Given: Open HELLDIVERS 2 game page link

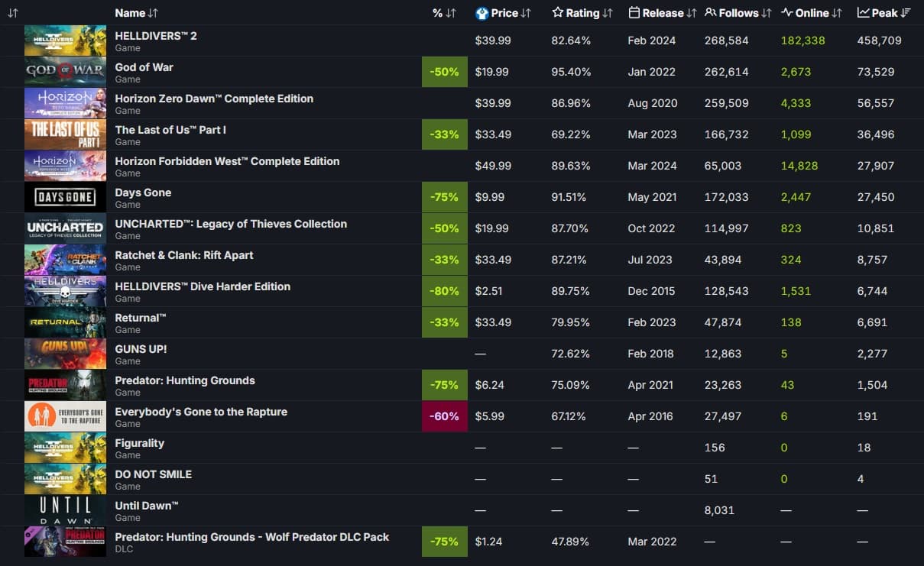Looking at the screenshot, I should (x=156, y=36).
